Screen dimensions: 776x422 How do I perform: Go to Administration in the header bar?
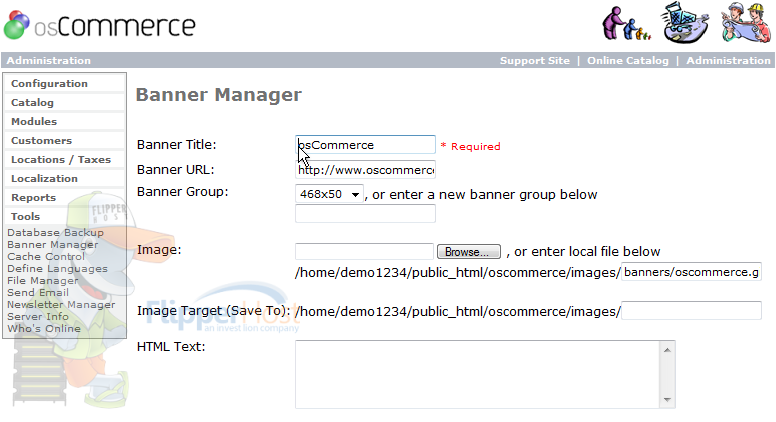pos(48,60)
